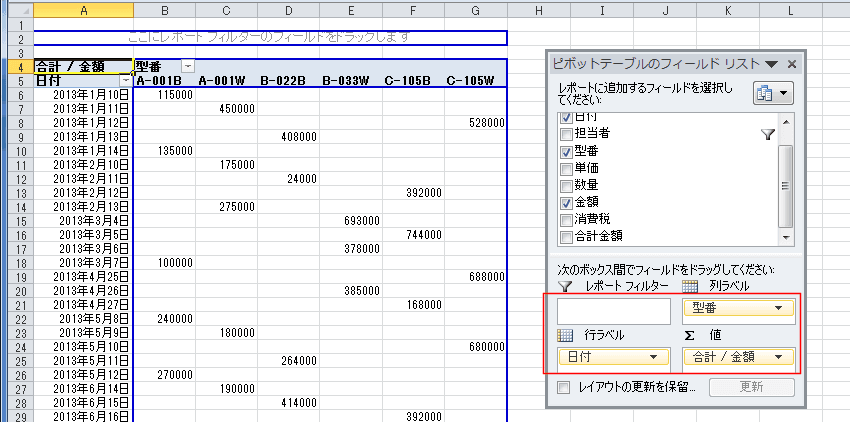Select the 2013年2月13日 date cell

(x=83, y=206)
